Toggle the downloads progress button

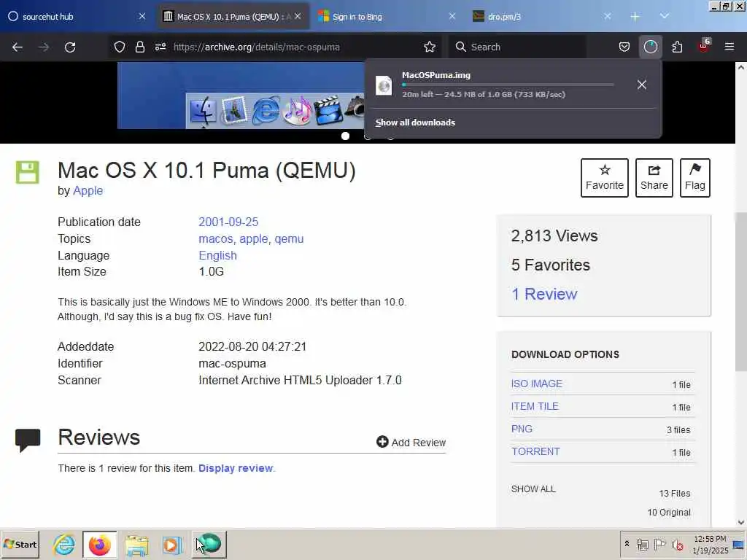coord(650,47)
